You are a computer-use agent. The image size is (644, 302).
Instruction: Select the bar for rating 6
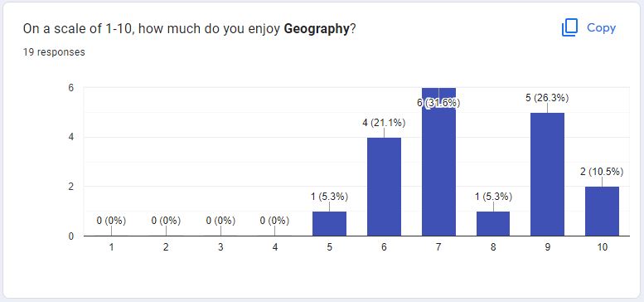(384, 187)
